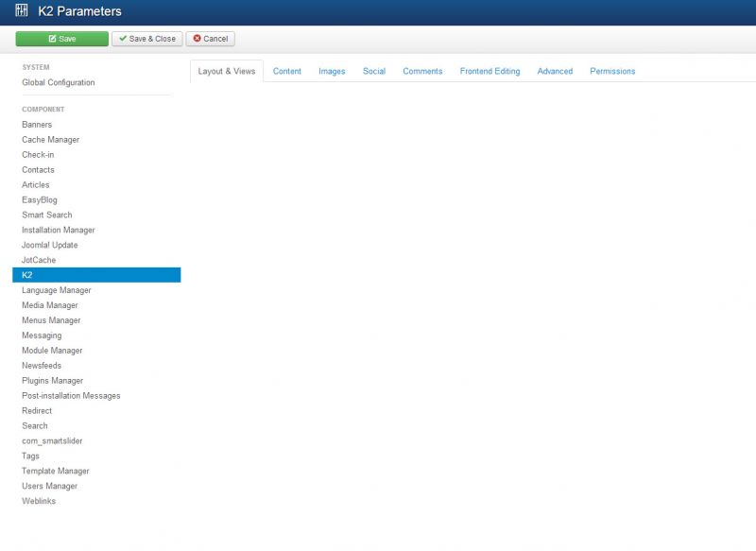Select Messaging component
The height and width of the screenshot is (551, 756).
click(x=42, y=336)
